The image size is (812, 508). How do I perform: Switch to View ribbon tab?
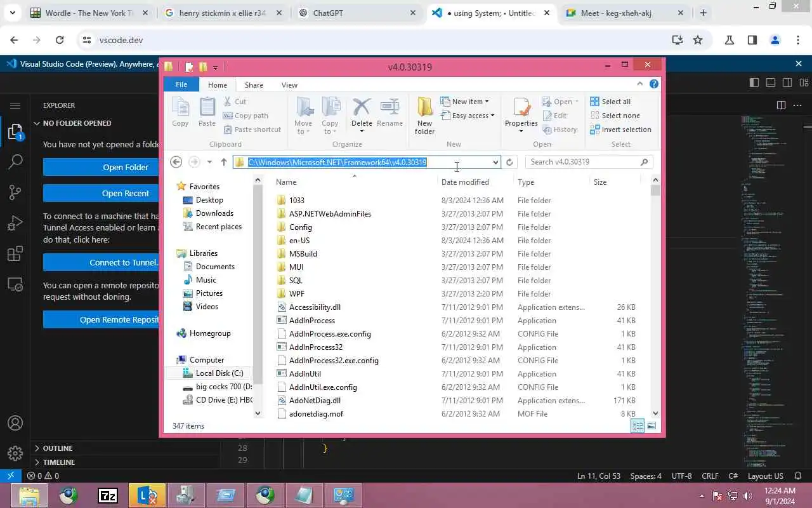coord(289,85)
